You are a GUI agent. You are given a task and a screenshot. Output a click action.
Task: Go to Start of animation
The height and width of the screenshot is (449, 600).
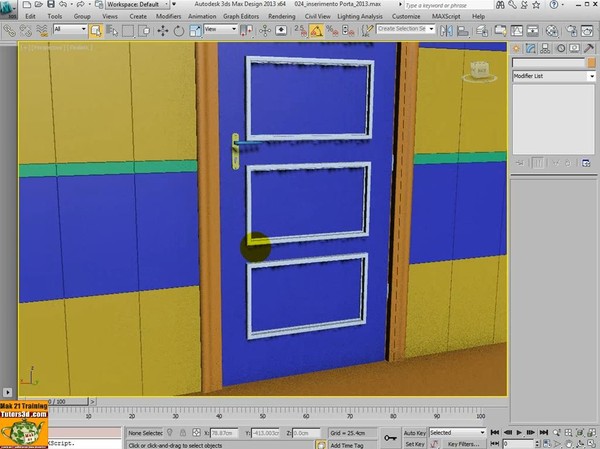click(494, 433)
